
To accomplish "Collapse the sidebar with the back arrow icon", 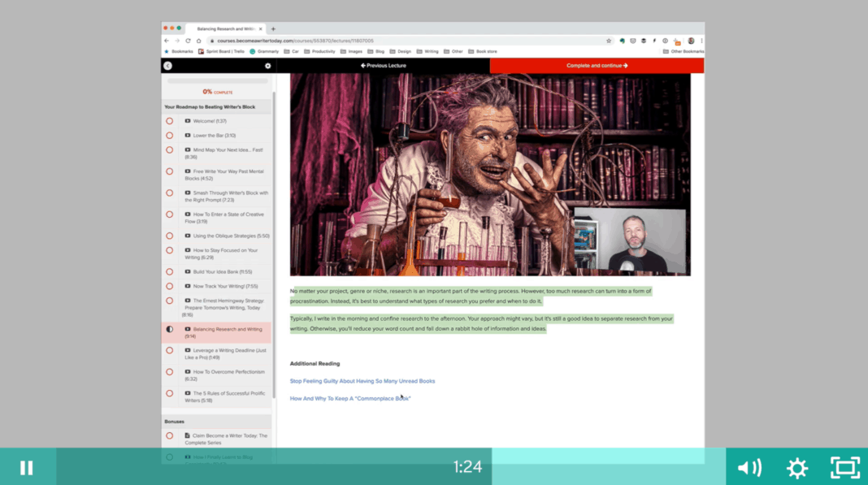I will (168, 66).
